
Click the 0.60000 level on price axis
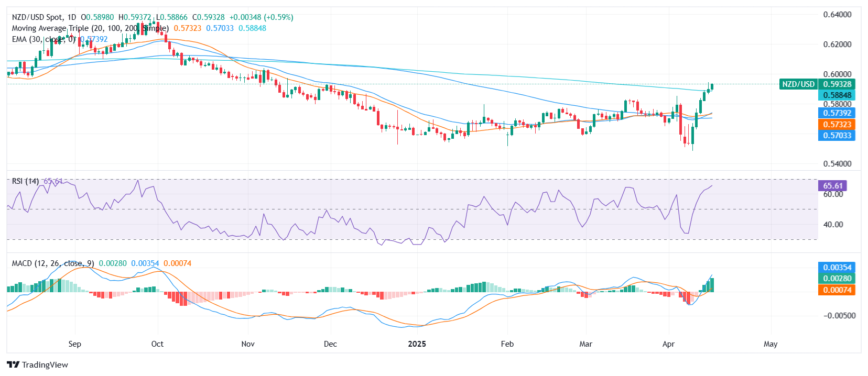pos(837,74)
